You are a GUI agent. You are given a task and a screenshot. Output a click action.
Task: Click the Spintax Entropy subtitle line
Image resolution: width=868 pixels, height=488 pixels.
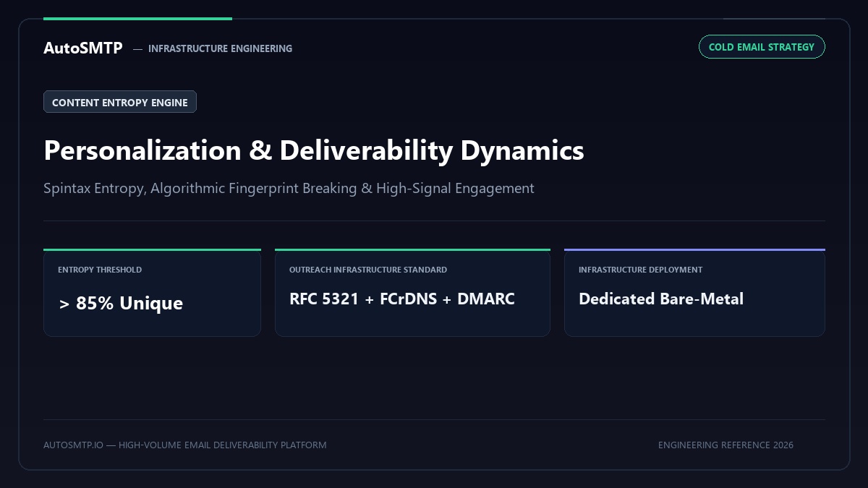(x=289, y=188)
